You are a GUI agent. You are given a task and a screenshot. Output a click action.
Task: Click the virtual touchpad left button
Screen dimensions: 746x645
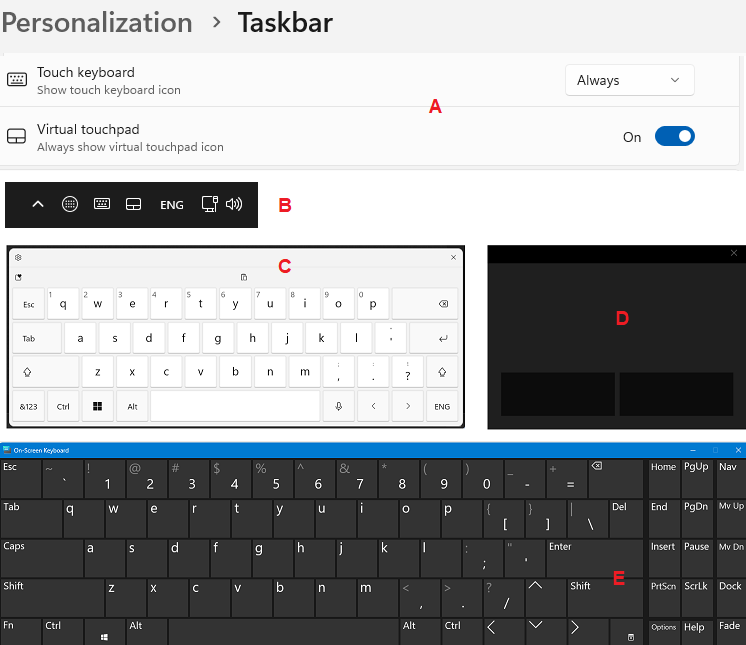(x=558, y=394)
